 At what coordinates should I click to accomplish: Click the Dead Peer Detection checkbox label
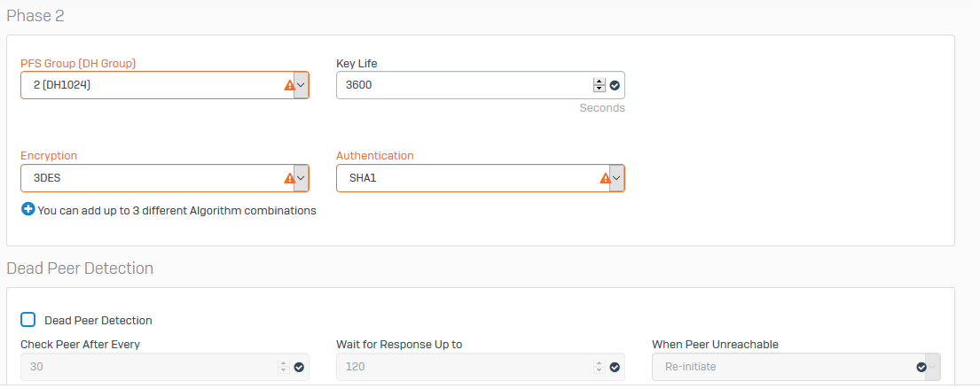98,320
